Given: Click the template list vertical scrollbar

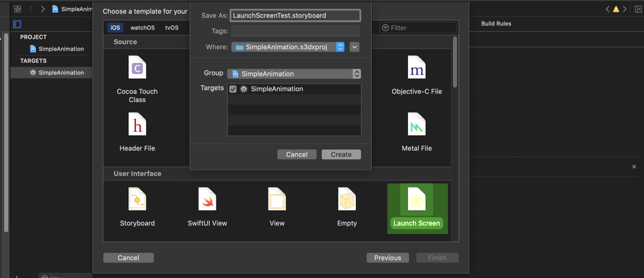Looking at the screenshot, I should click(455, 62).
